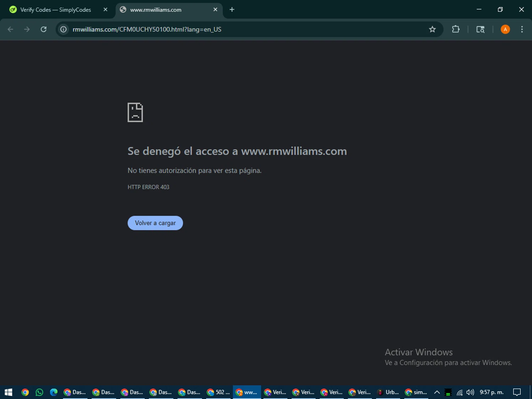Screen dimensions: 532x399
Task: Click 'No tienes autorización para ver esta página.'
Action: click(194, 171)
